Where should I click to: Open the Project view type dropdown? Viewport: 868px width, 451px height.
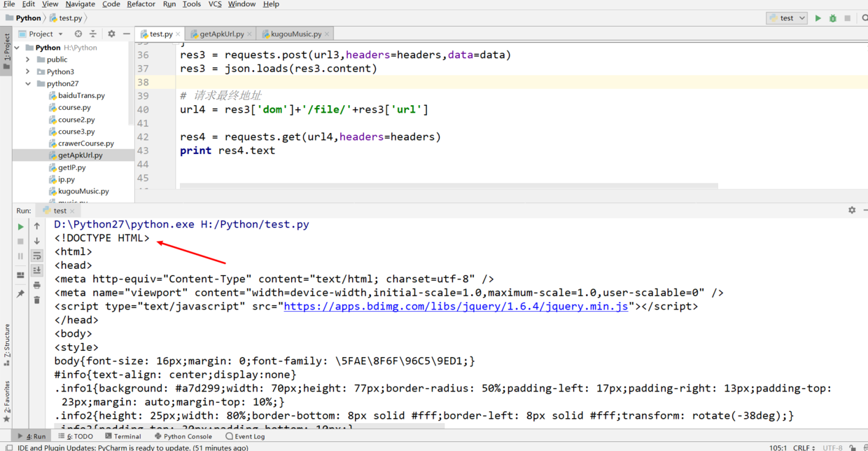click(41, 34)
